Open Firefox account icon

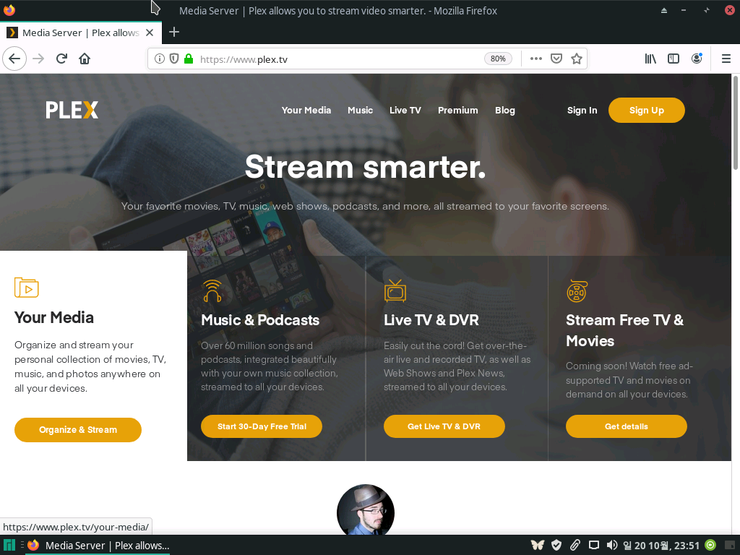click(697, 58)
